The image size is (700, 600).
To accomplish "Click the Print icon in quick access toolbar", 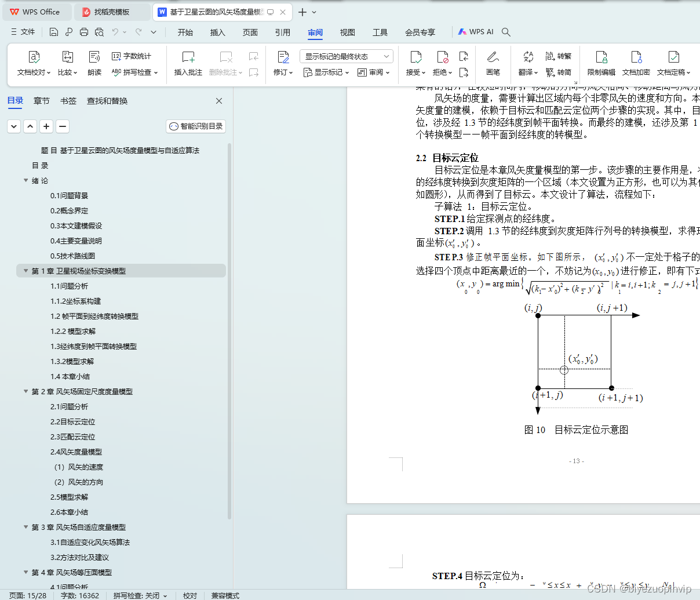I will tap(84, 32).
